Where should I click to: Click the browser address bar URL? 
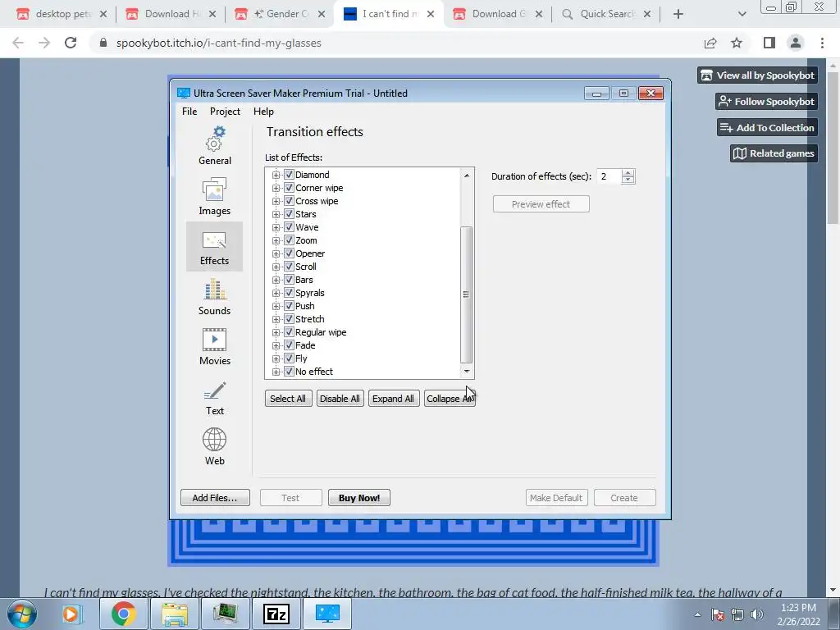click(218, 43)
